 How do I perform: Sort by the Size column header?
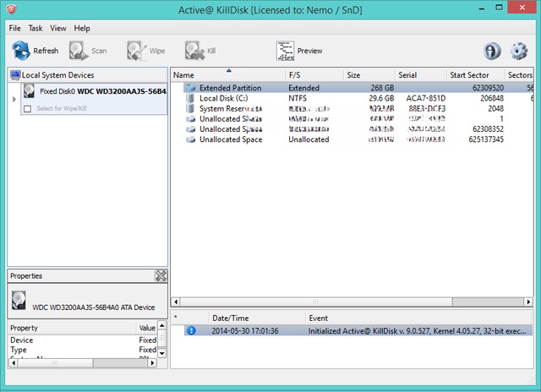coord(369,75)
